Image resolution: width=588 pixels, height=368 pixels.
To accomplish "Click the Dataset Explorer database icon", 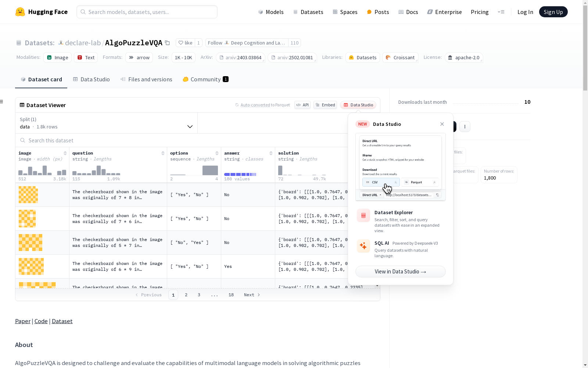I will click(363, 216).
